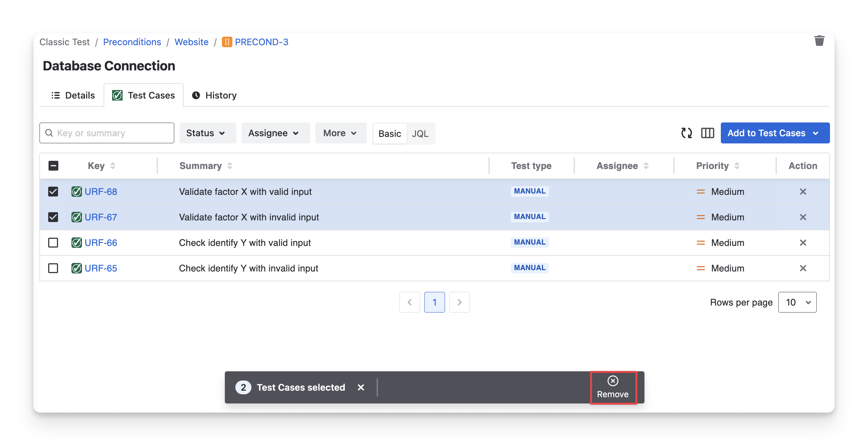Screen dimensions: 868x446
Task: Sort by Key column arrows
Action: pos(113,166)
